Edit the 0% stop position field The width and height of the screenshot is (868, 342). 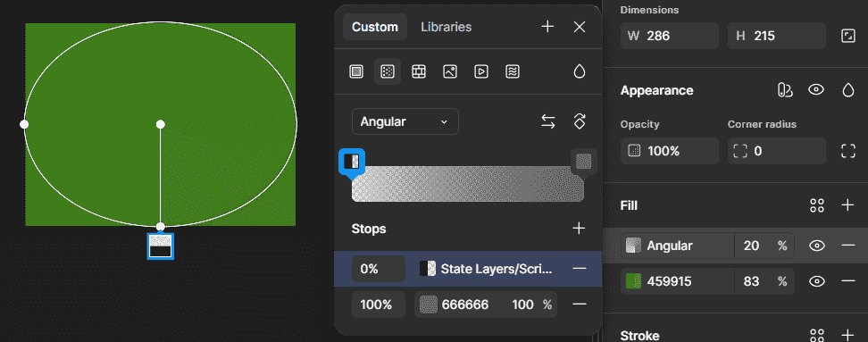[379, 269]
